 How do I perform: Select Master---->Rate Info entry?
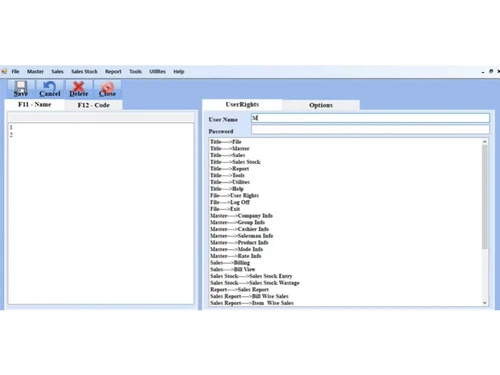coord(236,256)
